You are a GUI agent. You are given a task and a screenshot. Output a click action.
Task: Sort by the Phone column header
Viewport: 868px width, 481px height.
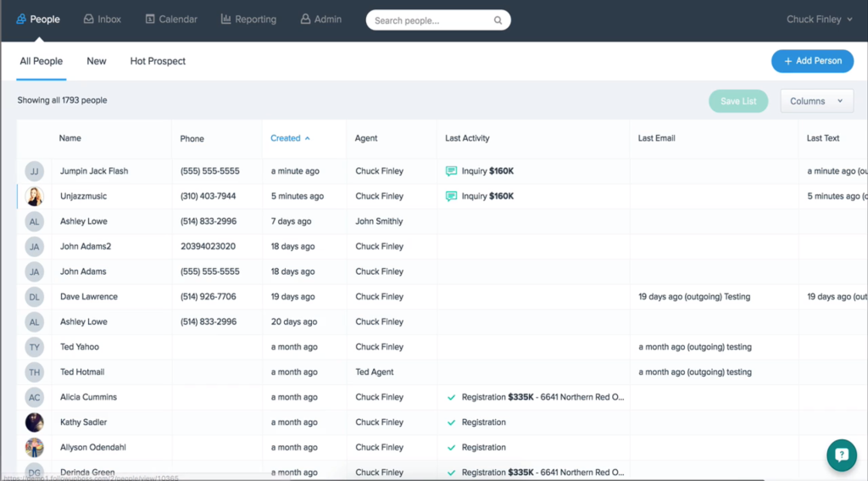pos(192,139)
